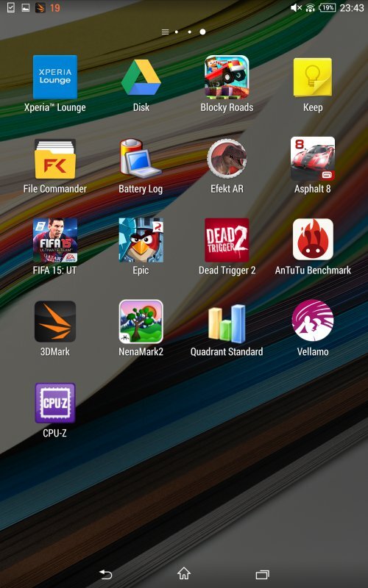Tap the Home navigation button
368x588 pixels.
tap(184, 573)
